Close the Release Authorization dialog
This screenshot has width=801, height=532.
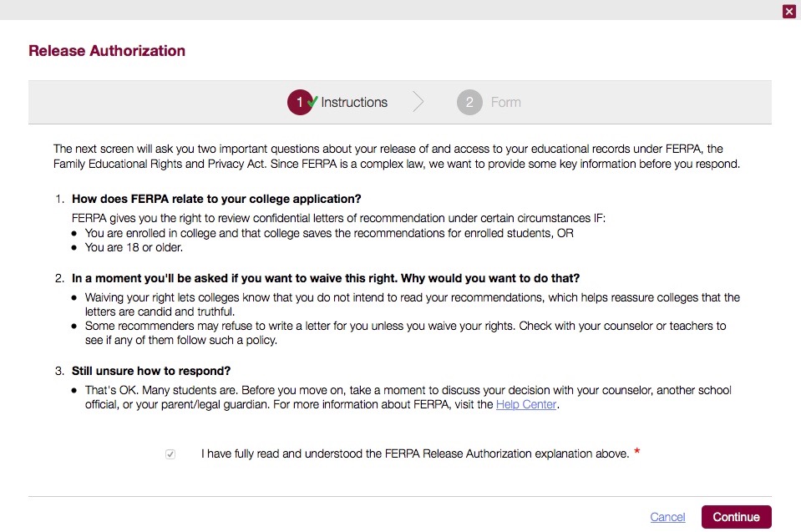pyautogui.click(x=788, y=11)
